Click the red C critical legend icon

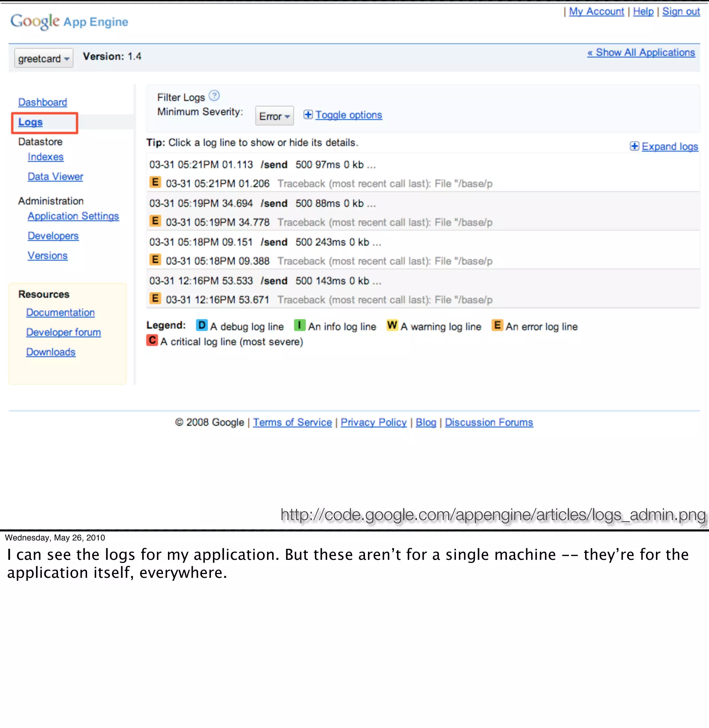tap(152, 340)
